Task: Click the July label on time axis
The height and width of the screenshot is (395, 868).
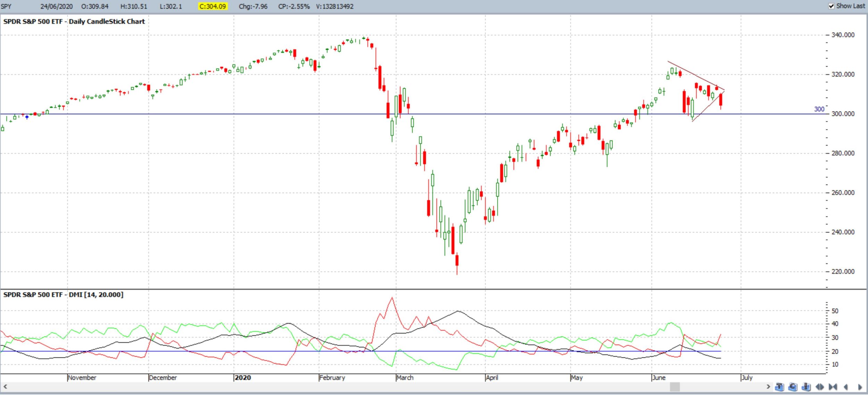Action: point(747,378)
